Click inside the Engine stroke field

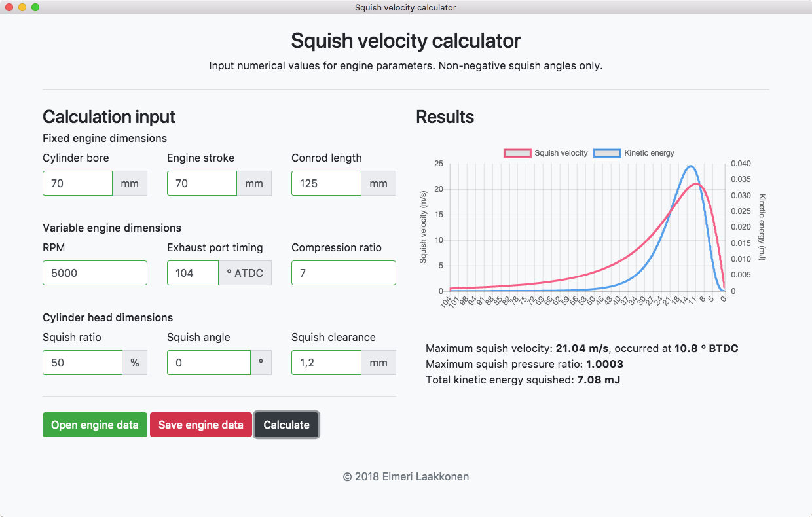(202, 183)
